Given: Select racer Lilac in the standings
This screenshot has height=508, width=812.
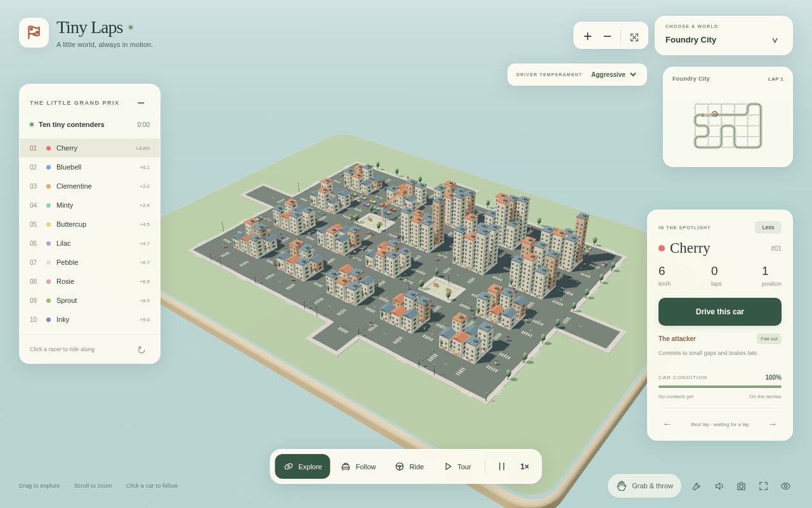Looking at the screenshot, I should [x=89, y=243].
